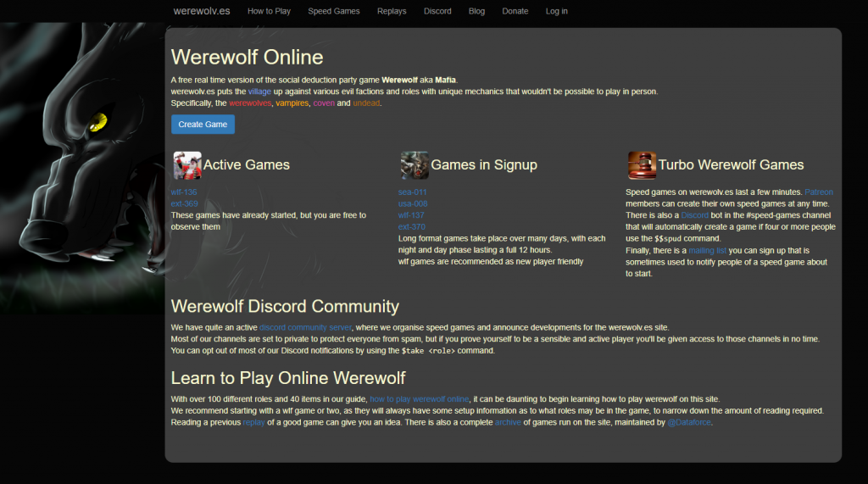Follow the Patreon link
This screenshot has height=484, width=868.
tap(819, 192)
